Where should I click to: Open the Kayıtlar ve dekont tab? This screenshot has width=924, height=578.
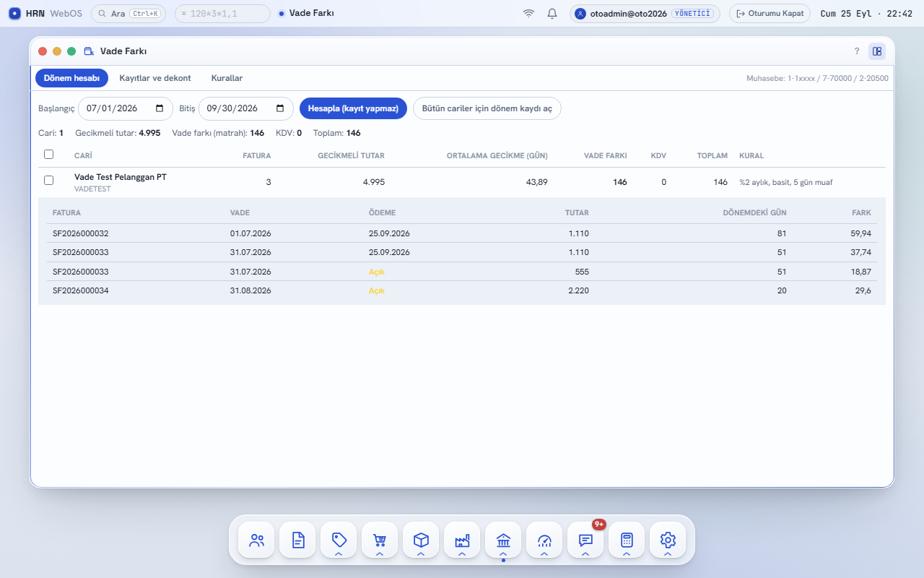click(x=155, y=78)
